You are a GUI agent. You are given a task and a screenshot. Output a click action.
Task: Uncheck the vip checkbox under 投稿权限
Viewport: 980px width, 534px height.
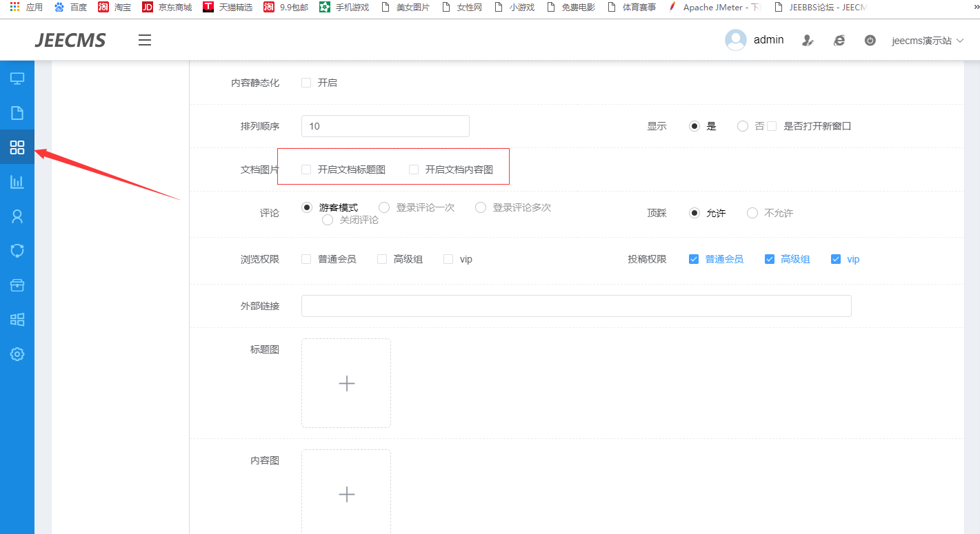point(836,259)
